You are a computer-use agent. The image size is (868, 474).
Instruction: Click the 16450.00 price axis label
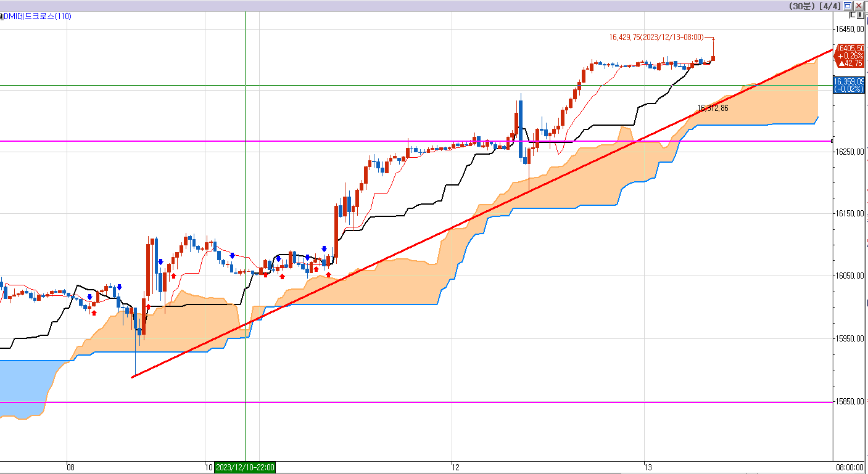849,29
